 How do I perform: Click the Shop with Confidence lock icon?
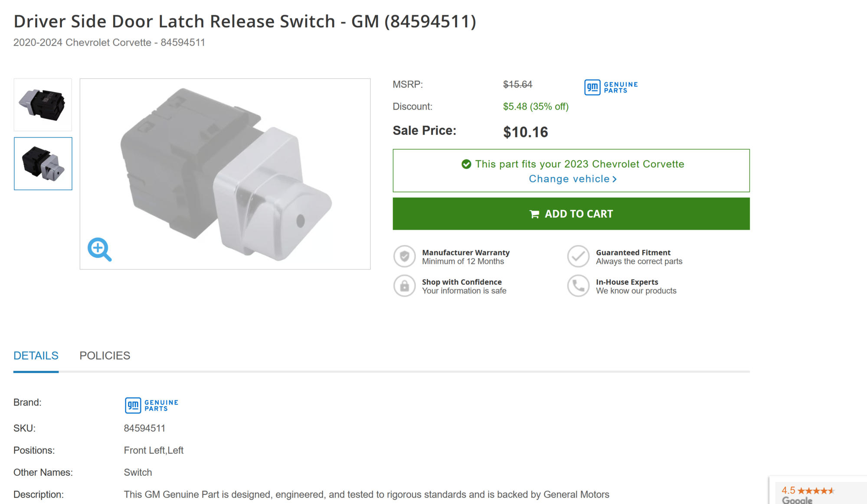coord(404,286)
